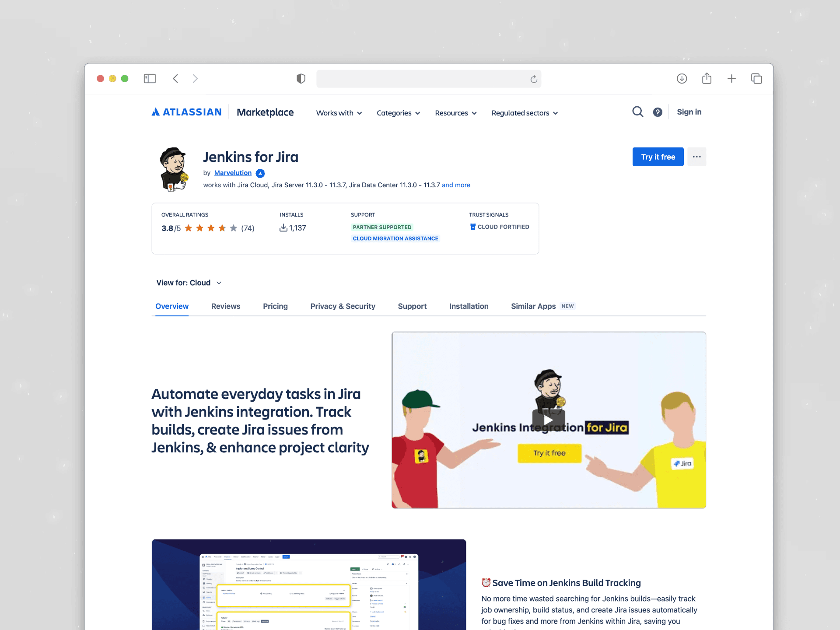Click the Automate everyday tasks headline
840x630 pixels.
[x=260, y=421]
